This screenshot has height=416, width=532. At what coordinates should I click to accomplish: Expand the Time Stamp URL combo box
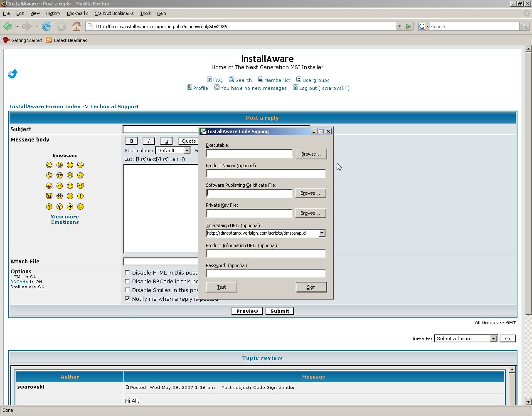[x=322, y=233]
